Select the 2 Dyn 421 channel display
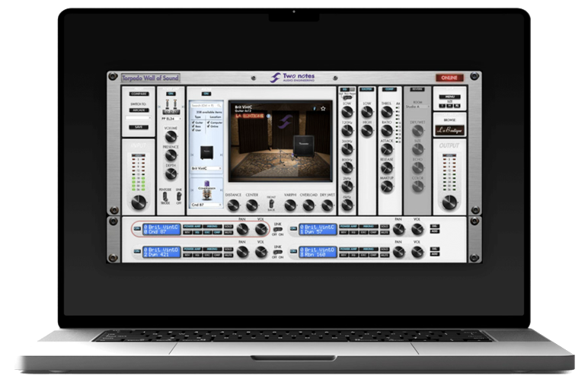The width and height of the screenshot is (588, 382). [x=161, y=252]
